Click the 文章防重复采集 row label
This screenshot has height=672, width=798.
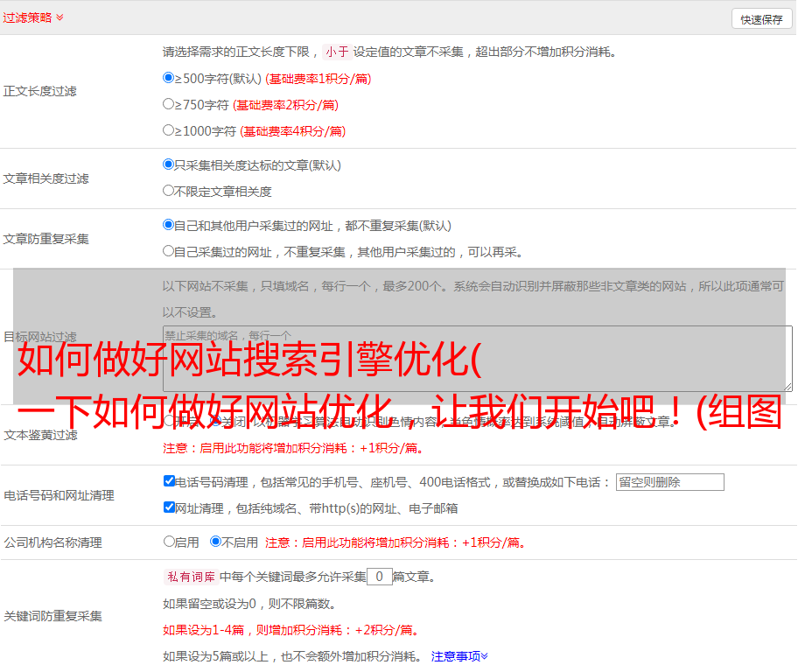coord(45,239)
